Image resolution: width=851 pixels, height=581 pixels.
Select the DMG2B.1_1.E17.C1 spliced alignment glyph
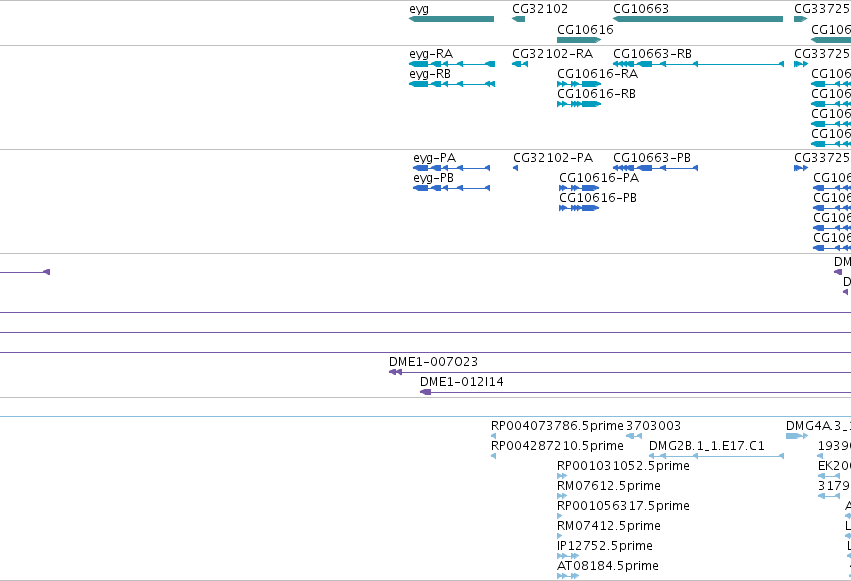point(716,456)
